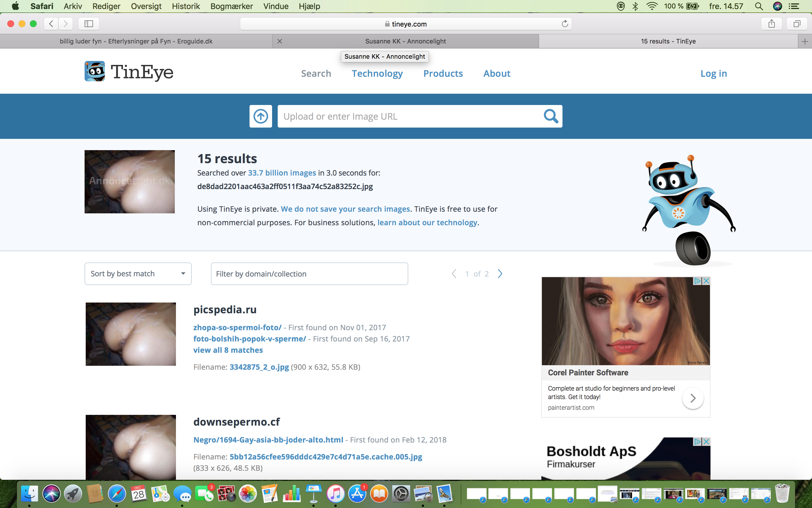Click the Products nav link
This screenshot has height=508, width=812.
point(443,74)
